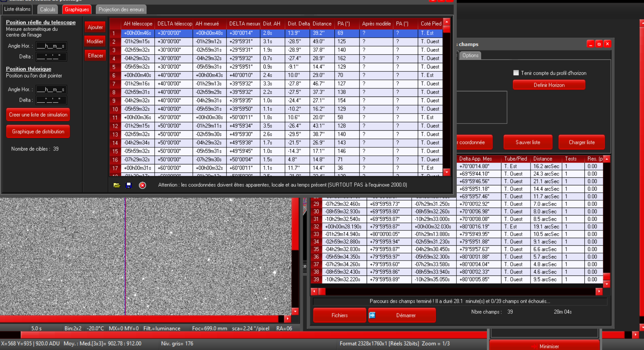The image size is (644, 350).
Task: Click the Ajouter button
Action: pos(95,27)
